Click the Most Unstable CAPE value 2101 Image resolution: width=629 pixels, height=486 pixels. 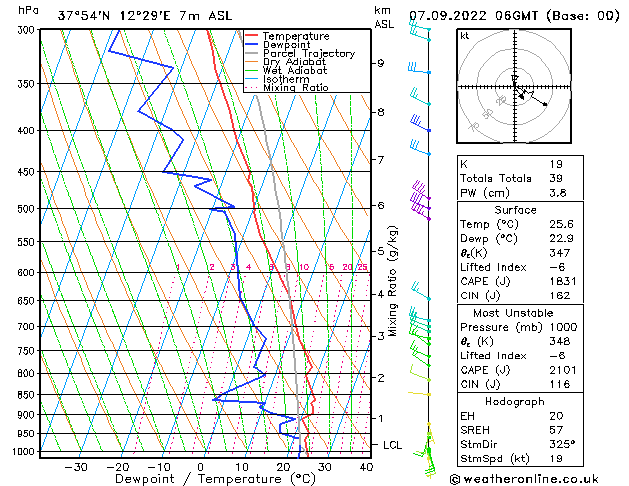click(563, 370)
